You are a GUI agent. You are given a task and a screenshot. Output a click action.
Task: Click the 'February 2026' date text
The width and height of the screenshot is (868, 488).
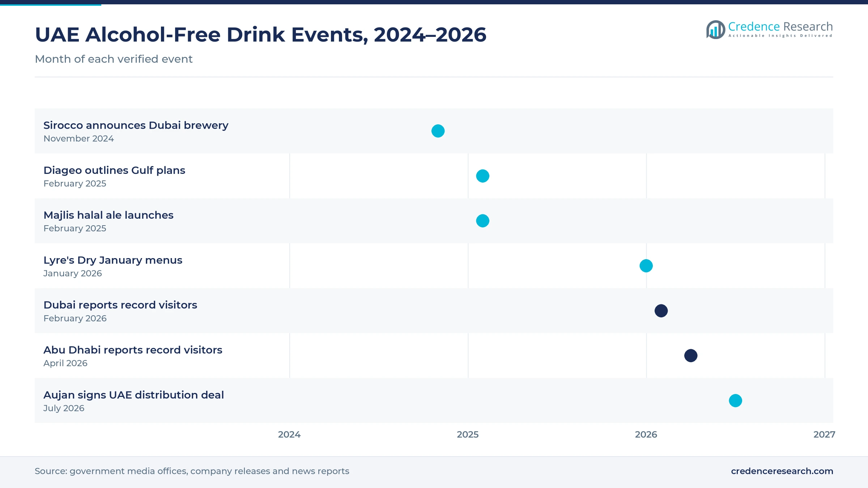[x=75, y=318]
